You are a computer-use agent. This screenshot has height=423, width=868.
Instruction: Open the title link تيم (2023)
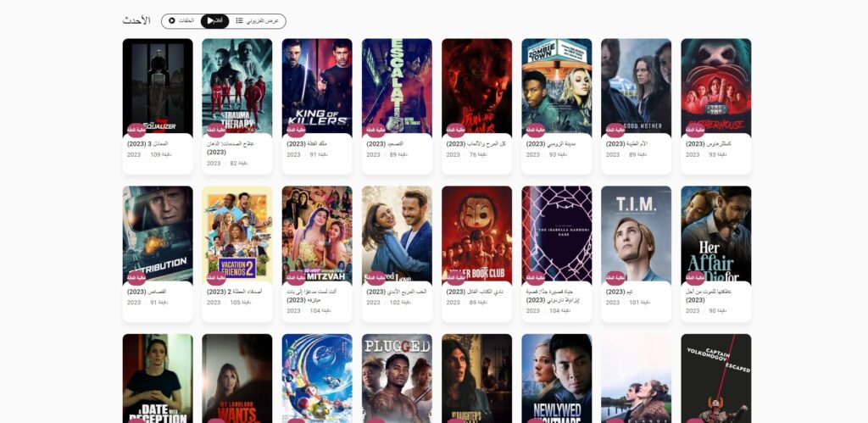pyautogui.click(x=619, y=292)
